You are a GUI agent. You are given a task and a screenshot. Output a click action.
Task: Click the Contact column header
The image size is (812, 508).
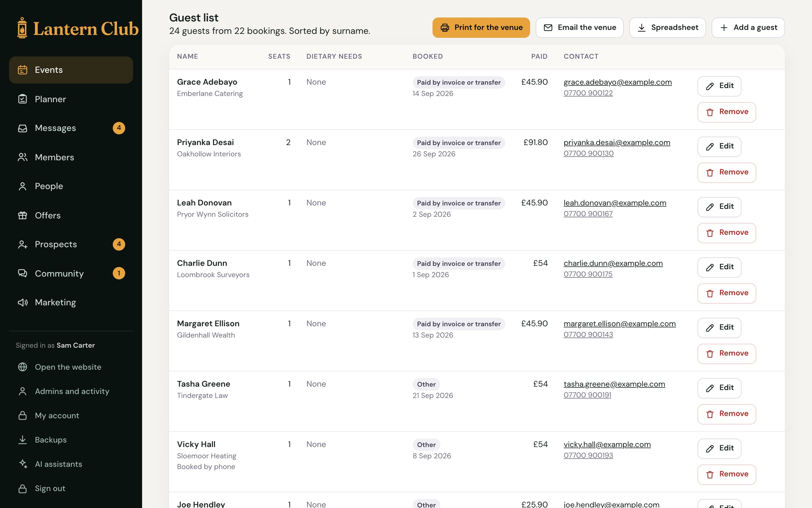[581, 56]
